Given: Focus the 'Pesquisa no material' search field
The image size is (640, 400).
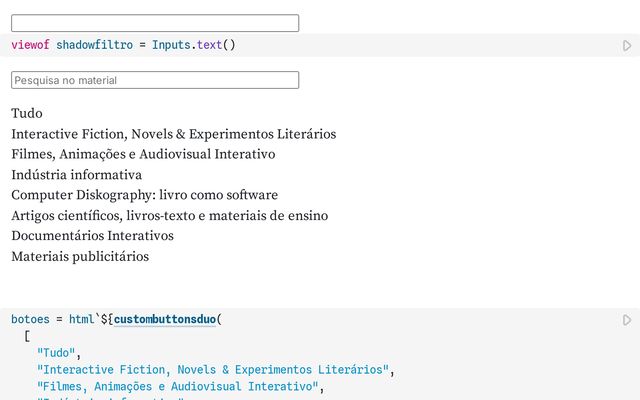Looking at the screenshot, I should coord(155,80).
